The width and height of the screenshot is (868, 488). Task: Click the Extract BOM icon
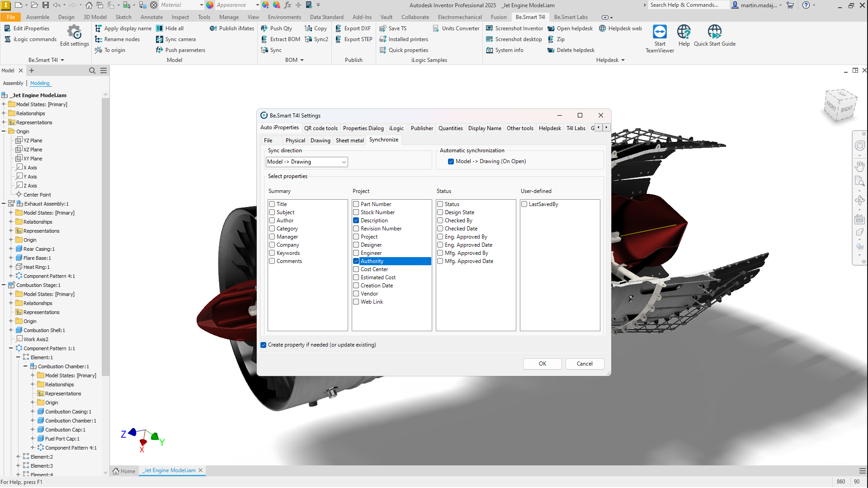tap(264, 39)
